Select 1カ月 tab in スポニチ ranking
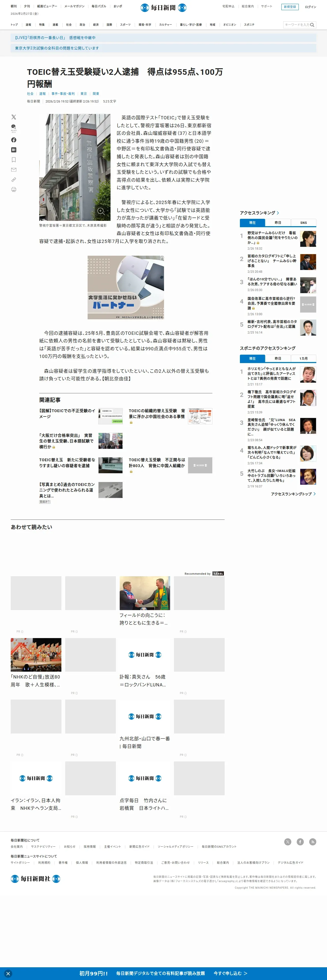The image size is (327, 980). (x=303, y=359)
